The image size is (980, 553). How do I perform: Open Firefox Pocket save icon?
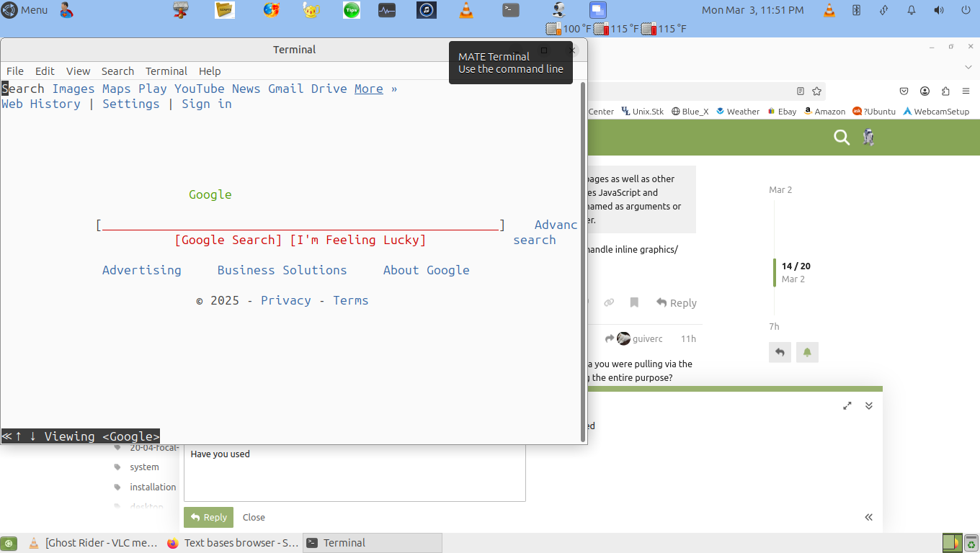coord(904,91)
